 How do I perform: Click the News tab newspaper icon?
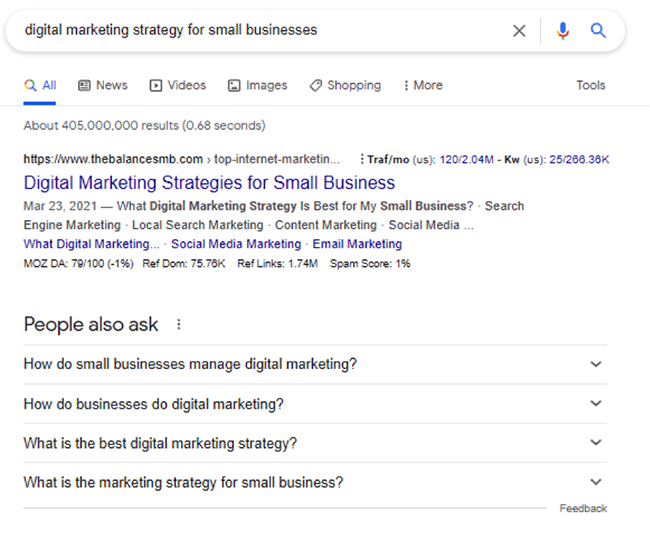(x=84, y=85)
